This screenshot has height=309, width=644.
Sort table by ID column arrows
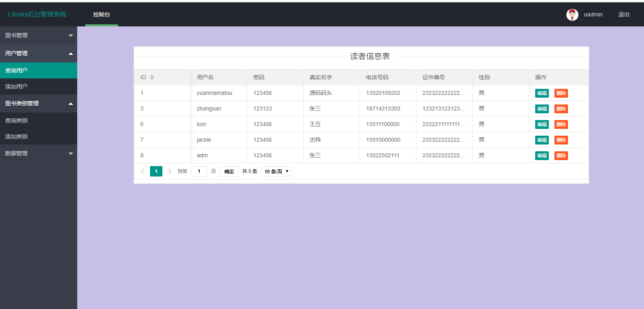pos(152,77)
